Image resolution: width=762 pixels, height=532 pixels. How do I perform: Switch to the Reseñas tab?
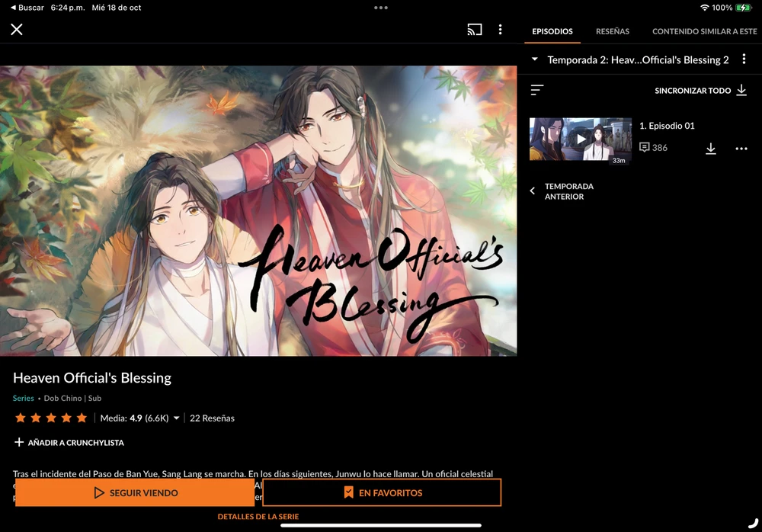pyautogui.click(x=612, y=31)
